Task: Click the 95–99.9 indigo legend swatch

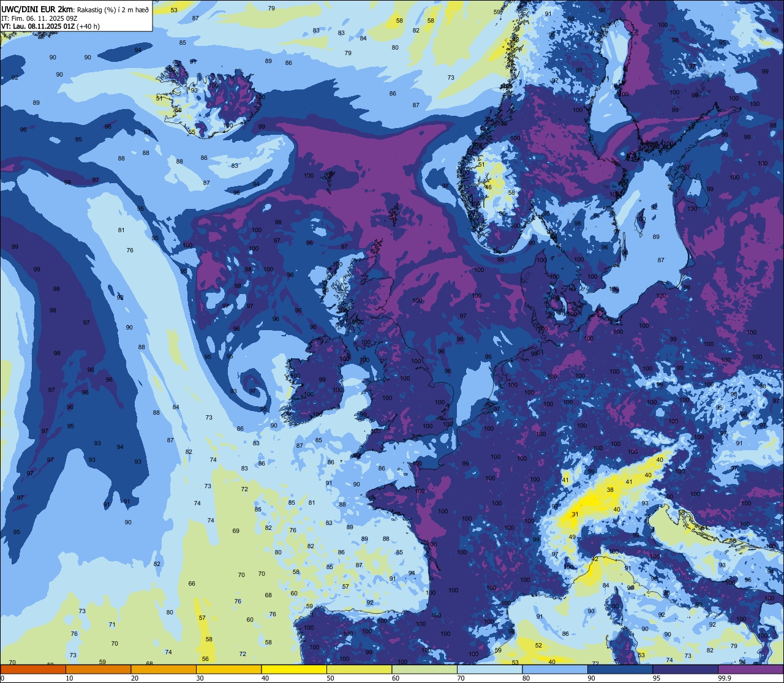Action: click(685, 669)
